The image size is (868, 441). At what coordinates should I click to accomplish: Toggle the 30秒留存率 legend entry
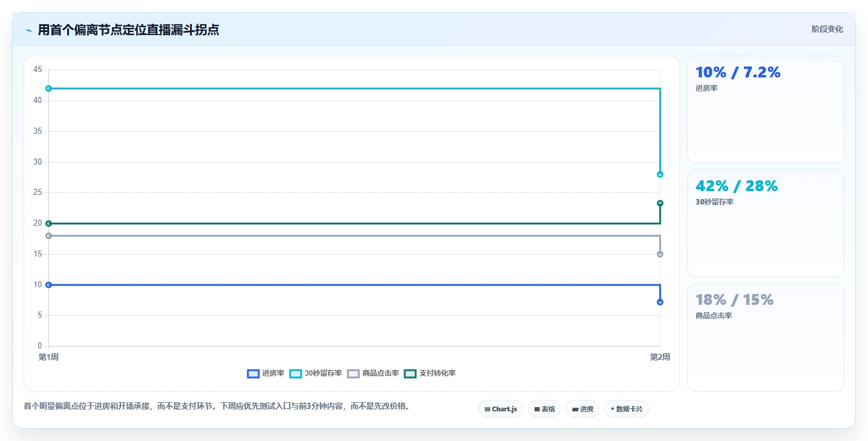pyautogui.click(x=316, y=373)
